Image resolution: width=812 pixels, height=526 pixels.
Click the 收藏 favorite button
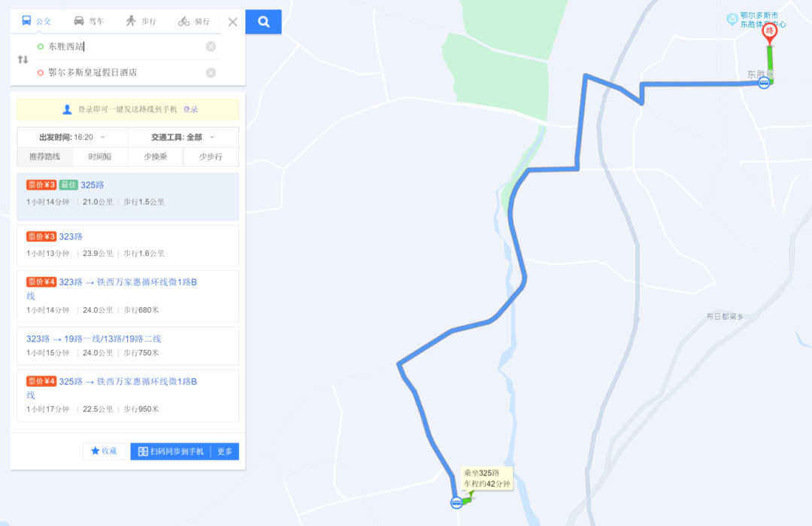[x=104, y=452]
